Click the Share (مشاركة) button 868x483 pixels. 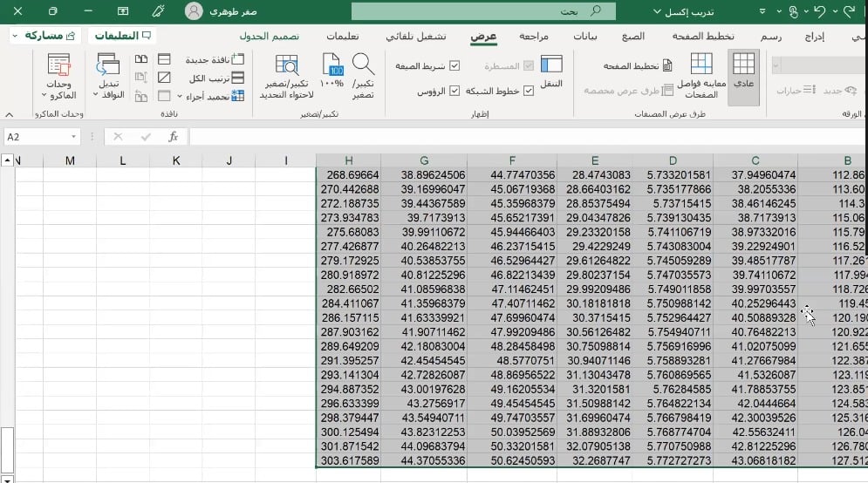[x=44, y=36]
